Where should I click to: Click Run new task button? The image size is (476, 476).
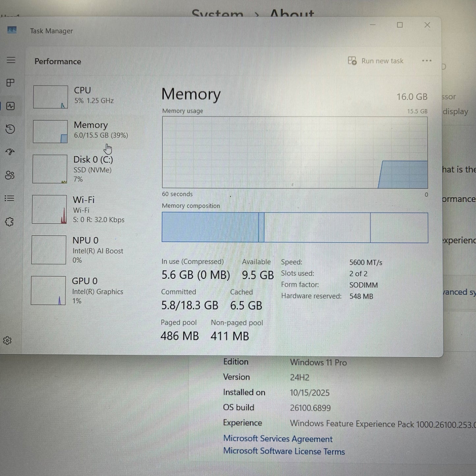tap(376, 61)
